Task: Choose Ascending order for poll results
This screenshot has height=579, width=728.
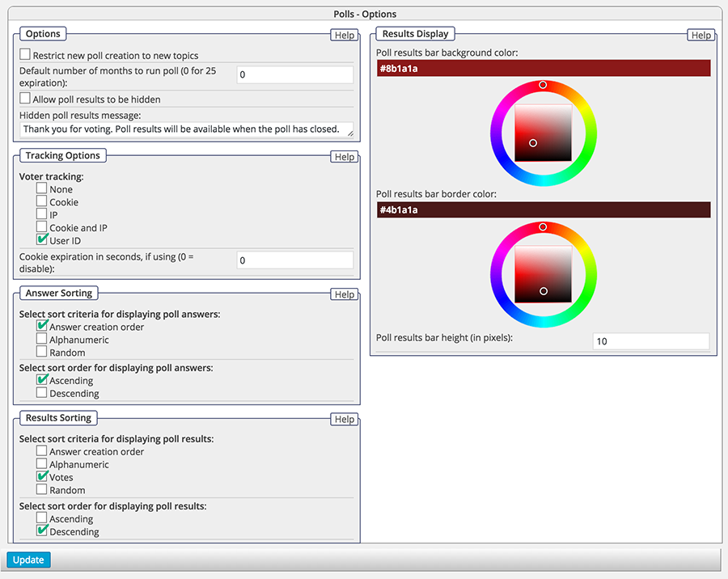Action: (x=41, y=518)
